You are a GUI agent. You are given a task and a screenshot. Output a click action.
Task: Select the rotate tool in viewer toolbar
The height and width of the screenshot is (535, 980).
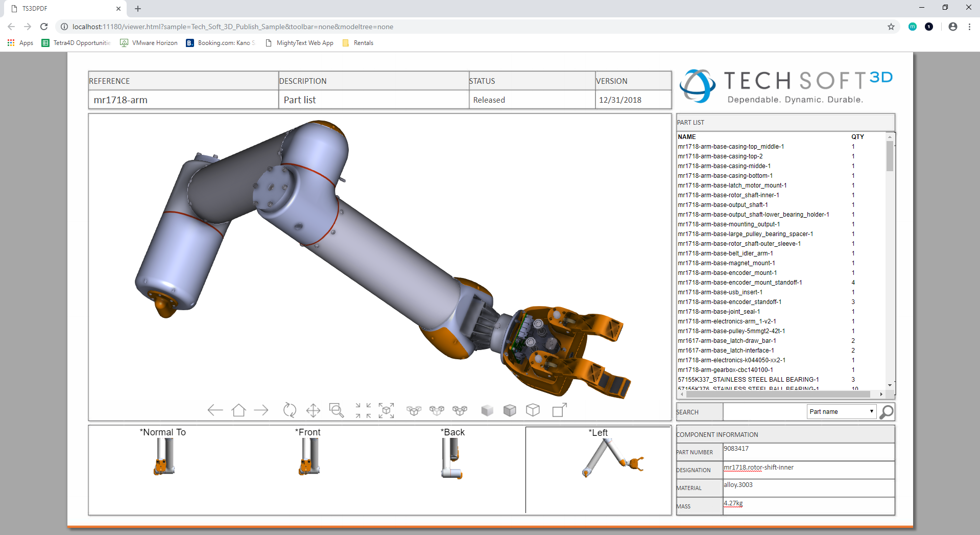(290, 410)
